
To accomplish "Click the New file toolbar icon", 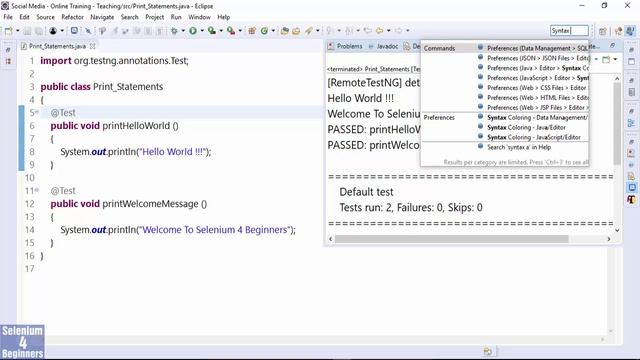I will 8,31.
